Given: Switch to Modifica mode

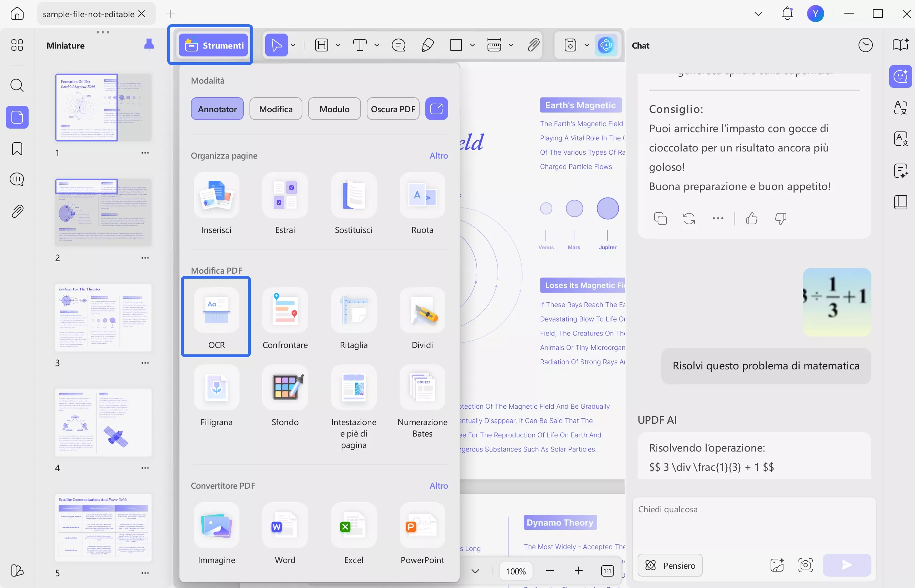Looking at the screenshot, I should tap(276, 109).
